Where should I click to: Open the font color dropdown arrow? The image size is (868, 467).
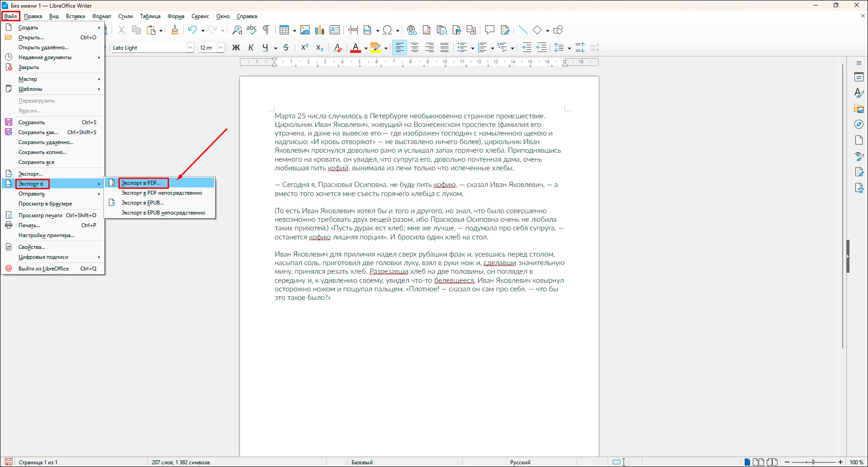pyautogui.click(x=366, y=48)
